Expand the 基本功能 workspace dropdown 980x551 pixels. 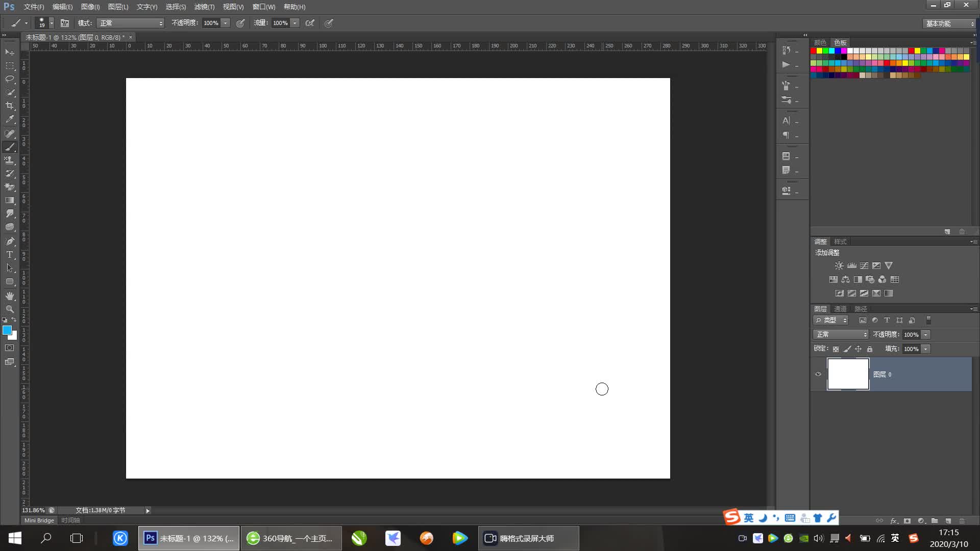point(949,23)
